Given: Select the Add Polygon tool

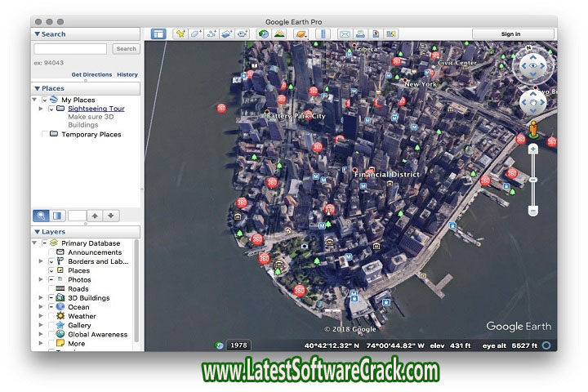Looking at the screenshot, I should pyautogui.click(x=195, y=33).
